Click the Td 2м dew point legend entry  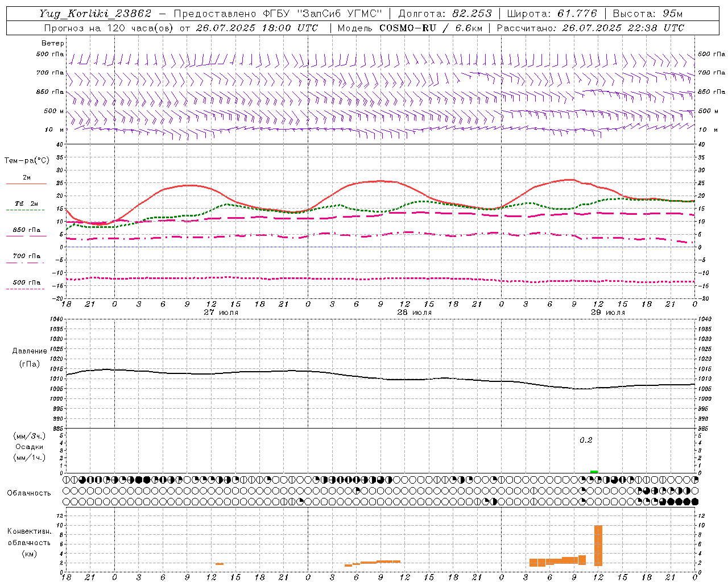(x=27, y=203)
